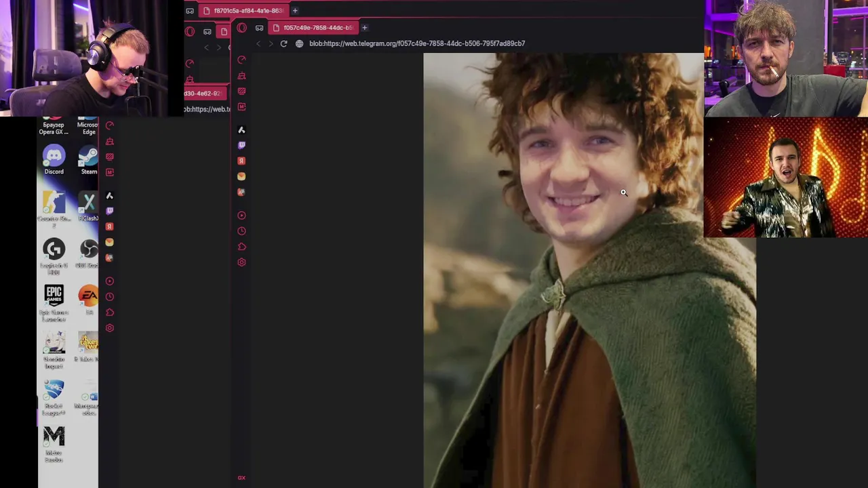Select the Word document desktop shortcut

(88, 400)
